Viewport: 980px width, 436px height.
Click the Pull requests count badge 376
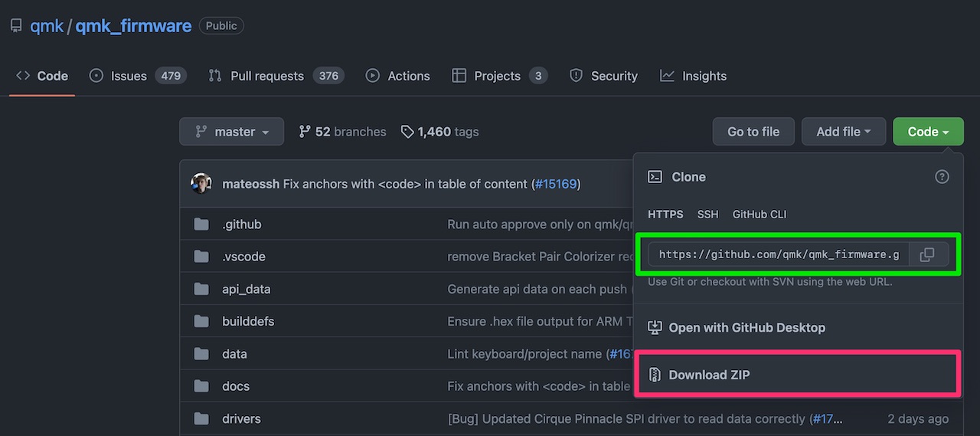328,76
